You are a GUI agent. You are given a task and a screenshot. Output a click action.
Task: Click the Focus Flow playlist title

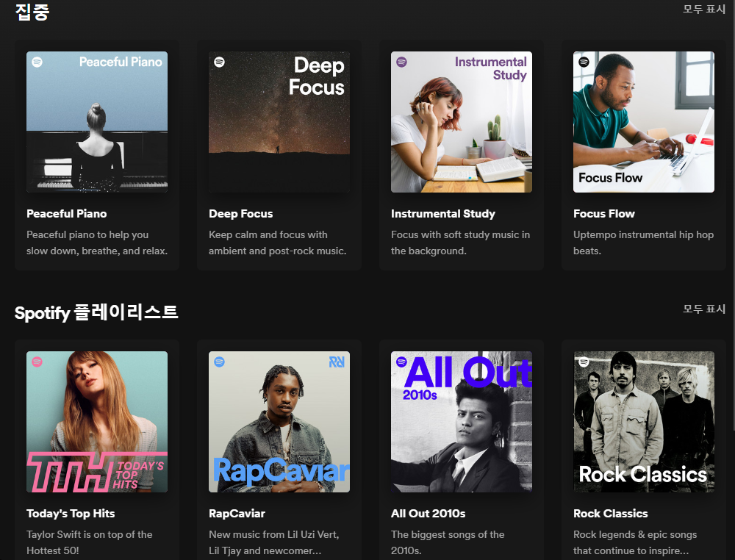click(603, 214)
